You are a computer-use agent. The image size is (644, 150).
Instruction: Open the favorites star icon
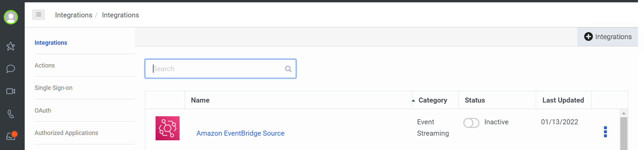tap(11, 46)
